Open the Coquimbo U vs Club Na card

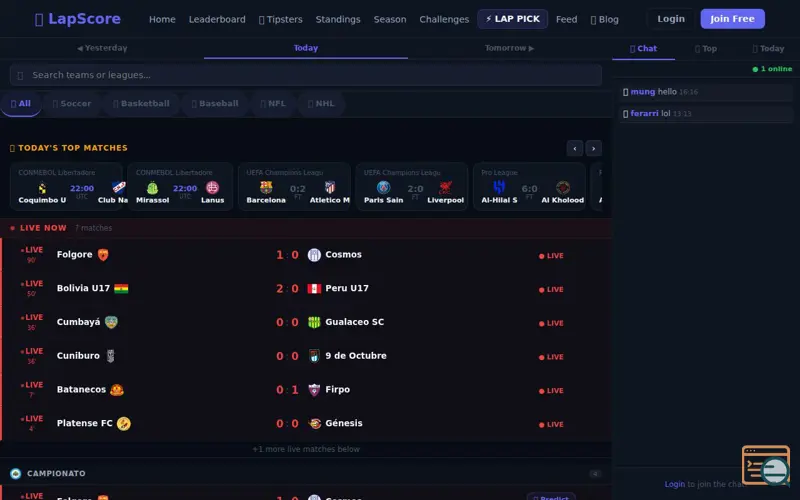tap(66, 186)
